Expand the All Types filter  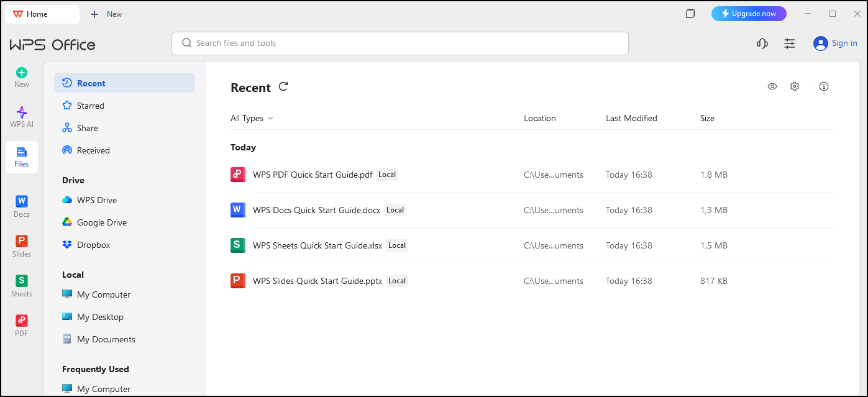pyautogui.click(x=251, y=117)
